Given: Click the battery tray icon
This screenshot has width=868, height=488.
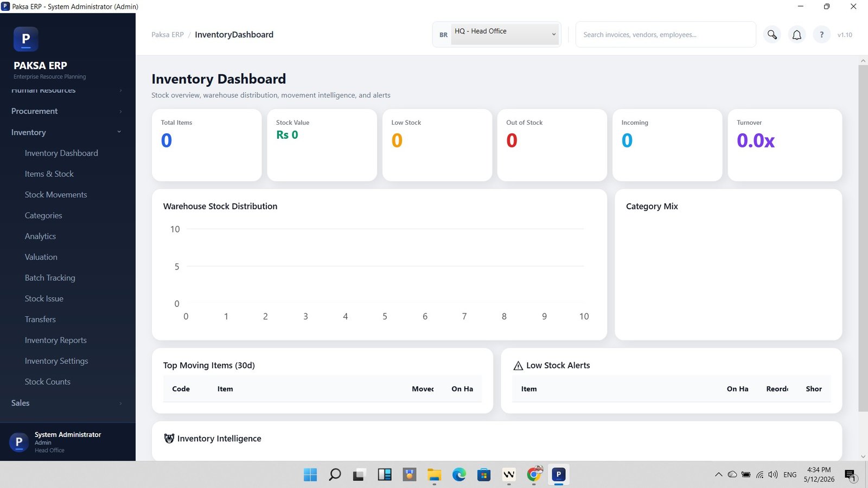Looking at the screenshot, I should 746,474.
